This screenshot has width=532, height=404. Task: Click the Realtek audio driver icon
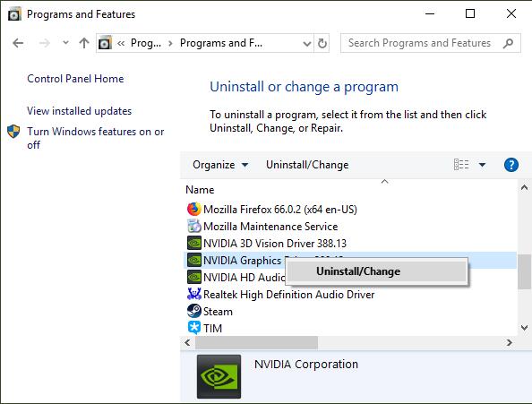tap(194, 294)
